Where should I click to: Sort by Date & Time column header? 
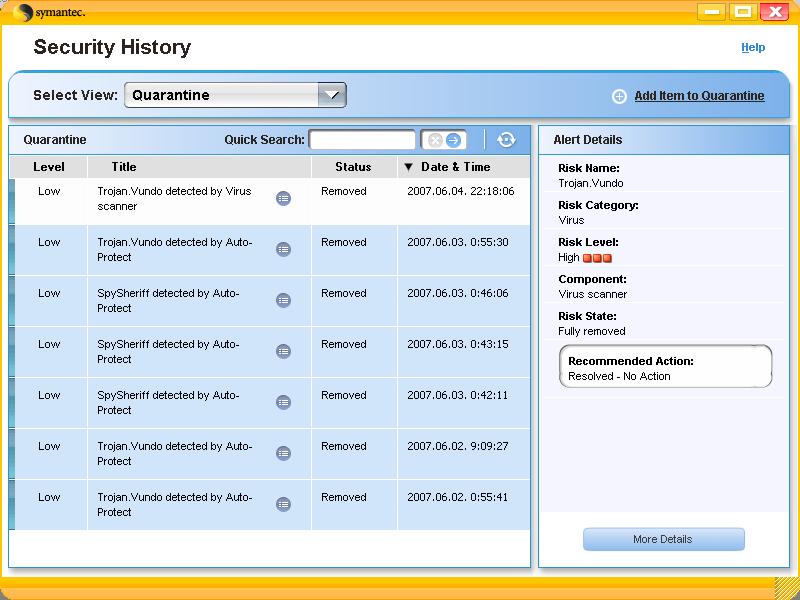tap(463, 167)
